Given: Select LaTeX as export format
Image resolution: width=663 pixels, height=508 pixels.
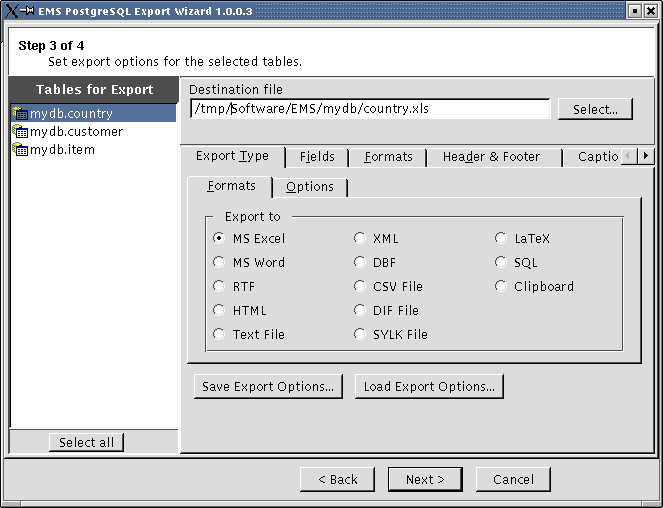Looking at the screenshot, I should pos(501,238).
